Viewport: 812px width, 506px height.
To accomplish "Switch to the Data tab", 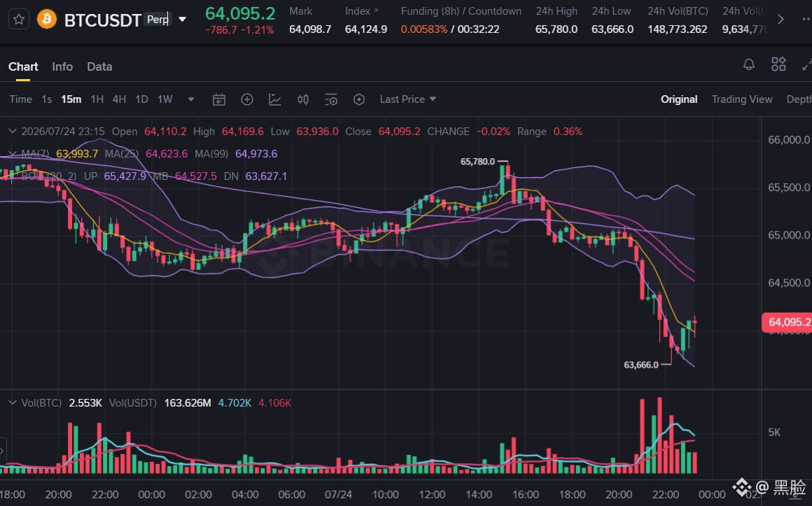I will click(x=99, y=66).
